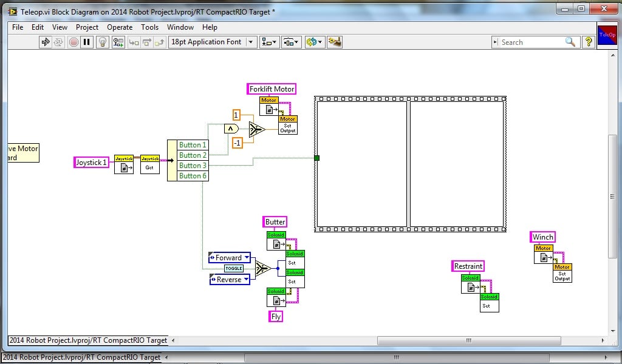Select the Joystick RefNum Get node
The image size is (622, 364).
click(x=124, y=164)
